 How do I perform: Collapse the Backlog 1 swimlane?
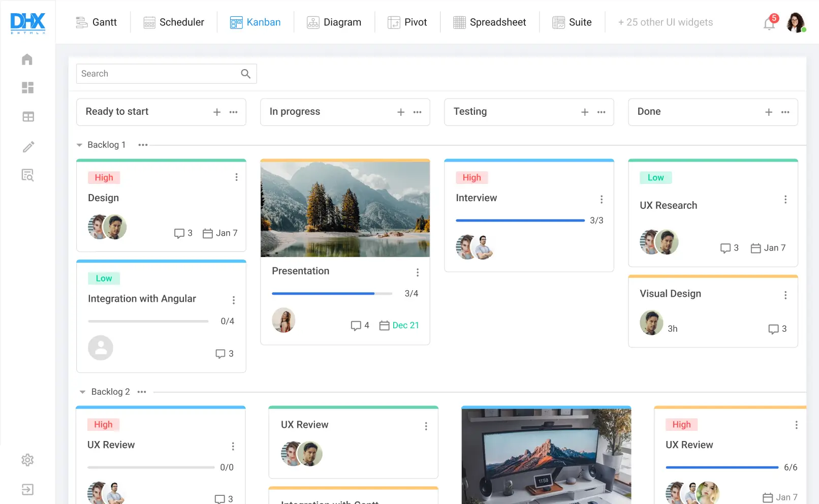79,145
